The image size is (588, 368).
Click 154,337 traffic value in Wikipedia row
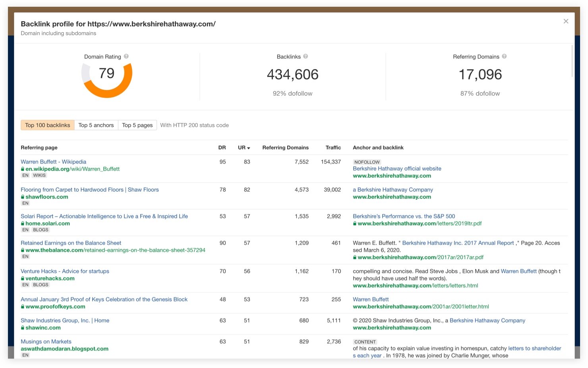coord(331,162)
